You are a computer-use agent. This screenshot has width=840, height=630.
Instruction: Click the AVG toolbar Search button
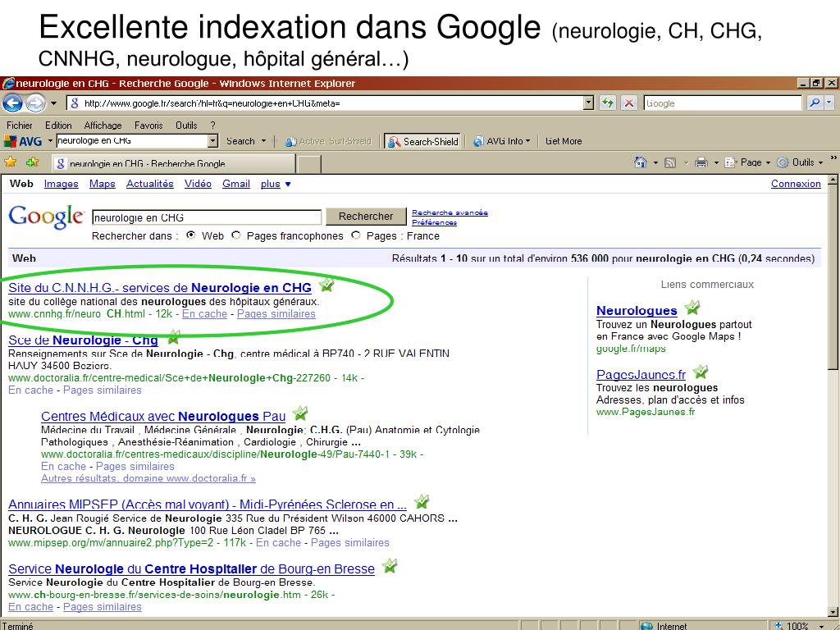click(240, 141)
